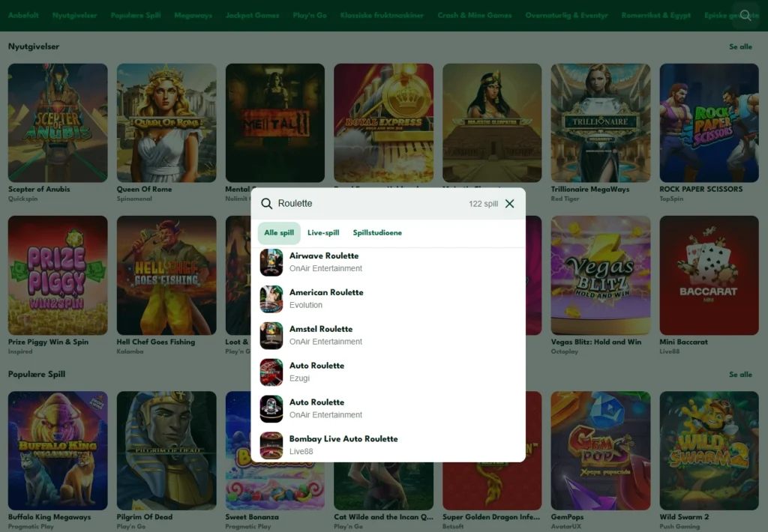Select the Amstel Roulette result title

[x=321, y=330]
